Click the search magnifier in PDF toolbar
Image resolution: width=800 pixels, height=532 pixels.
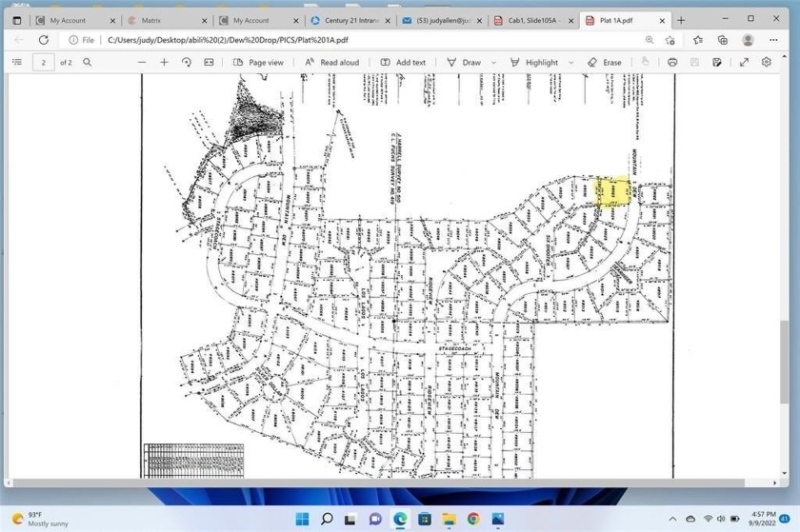click(88, 62)
